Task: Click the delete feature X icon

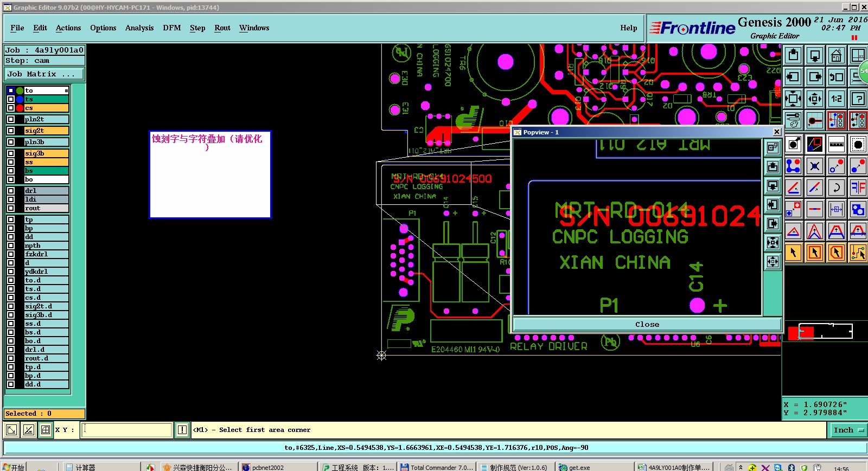Action: click(x=815, y=166)
